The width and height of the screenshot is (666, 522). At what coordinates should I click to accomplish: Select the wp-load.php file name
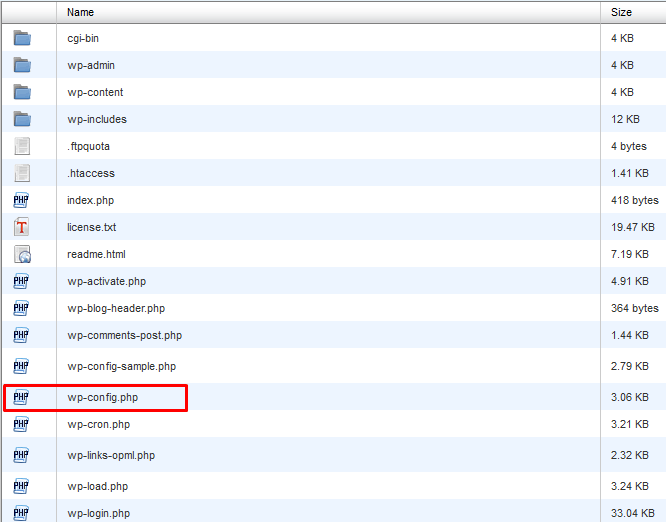pyautogui.click(x=97, y=487)
